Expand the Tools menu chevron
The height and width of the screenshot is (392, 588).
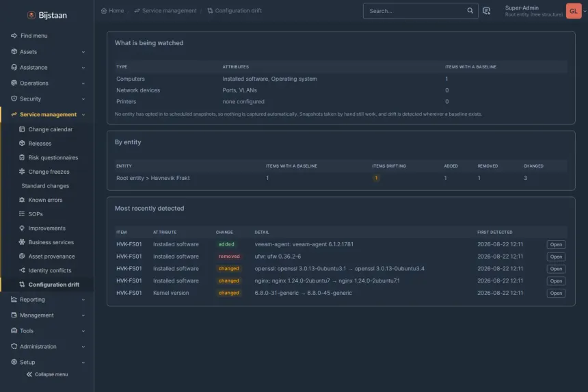[x=83, y=331]
